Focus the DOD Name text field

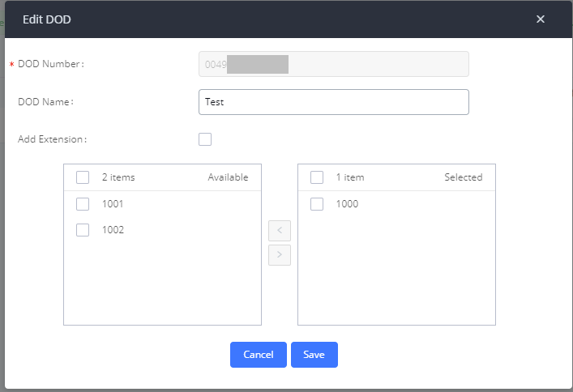click(x=333, y=102)
